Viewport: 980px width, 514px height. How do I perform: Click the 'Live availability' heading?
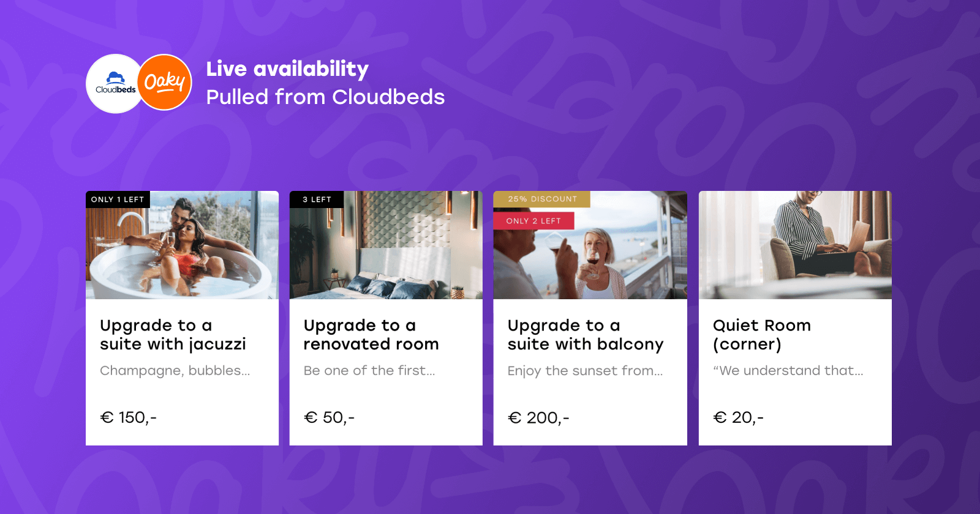[287, 69]
